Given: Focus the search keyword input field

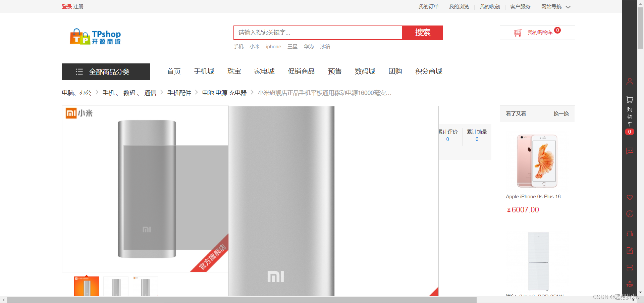Looking at the screenshot, I should [318, 33].
